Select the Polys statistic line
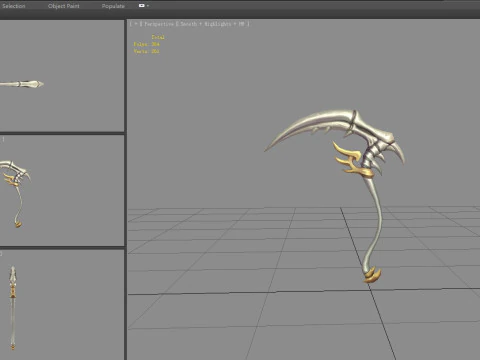 147,44
